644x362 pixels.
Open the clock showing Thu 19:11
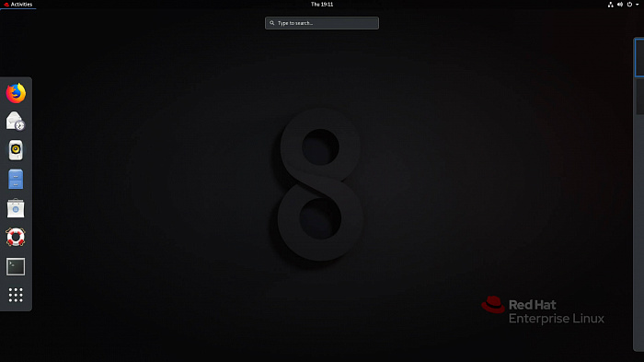click(x=322, y=4)
